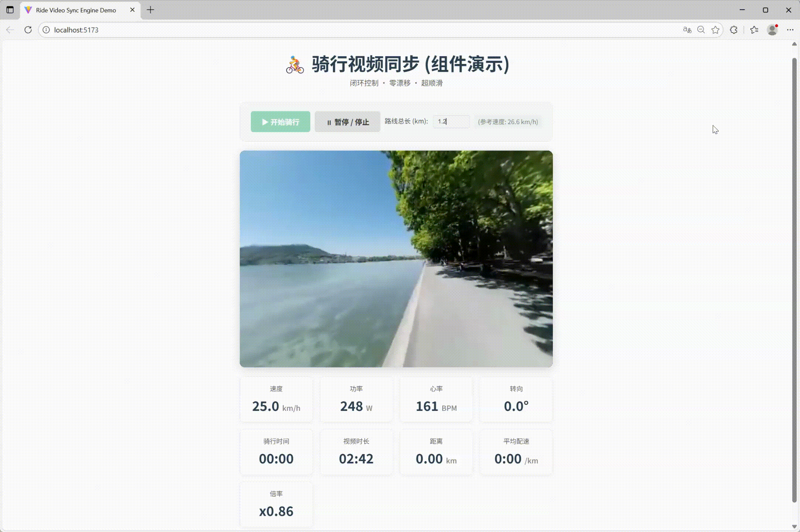Click the riverside cycling video preview
The image size is (800, 532).
[x=396, y=259]
